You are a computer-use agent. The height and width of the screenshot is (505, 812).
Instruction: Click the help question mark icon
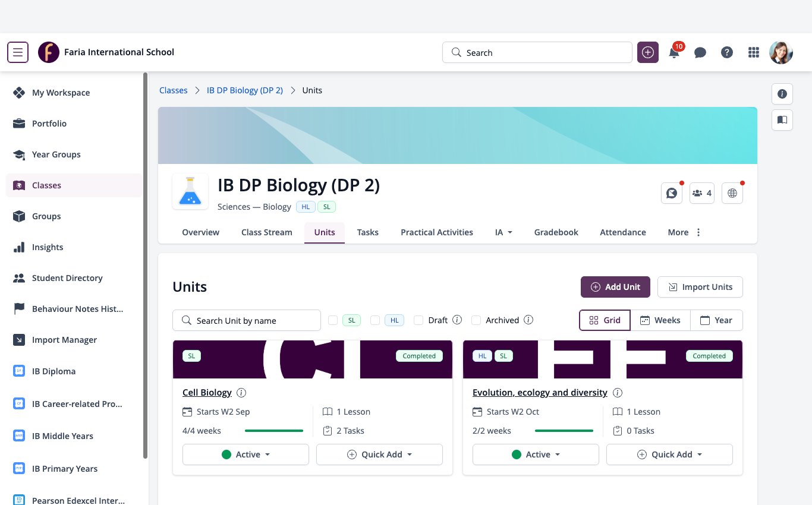727,53
